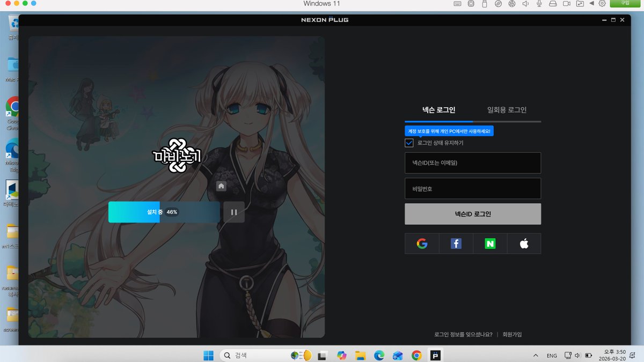Viewport: 644px width, 362px height.
Task: Close the Nexon Plug window
Action: (622, 20)
